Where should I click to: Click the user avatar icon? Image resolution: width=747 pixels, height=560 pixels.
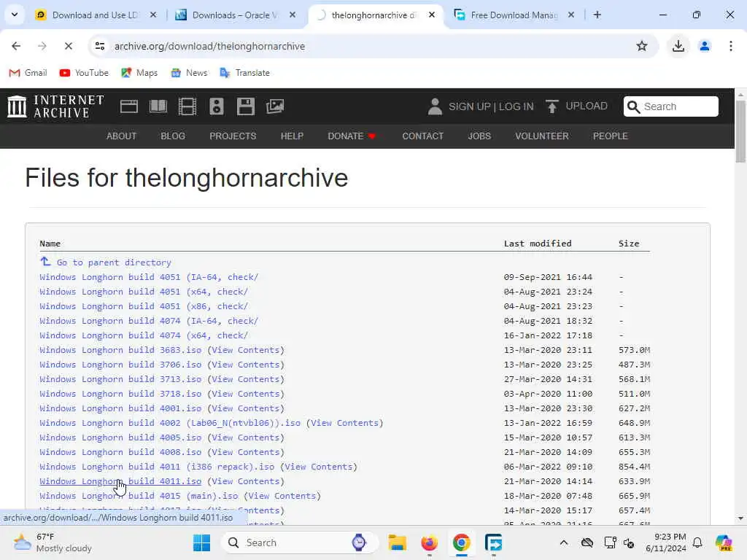coord(435,106)
